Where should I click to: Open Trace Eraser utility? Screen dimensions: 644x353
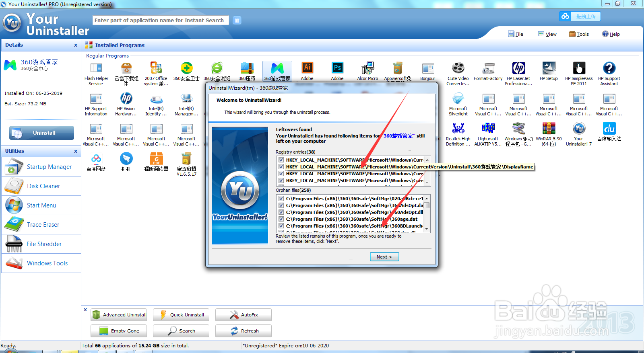[41, 225]
